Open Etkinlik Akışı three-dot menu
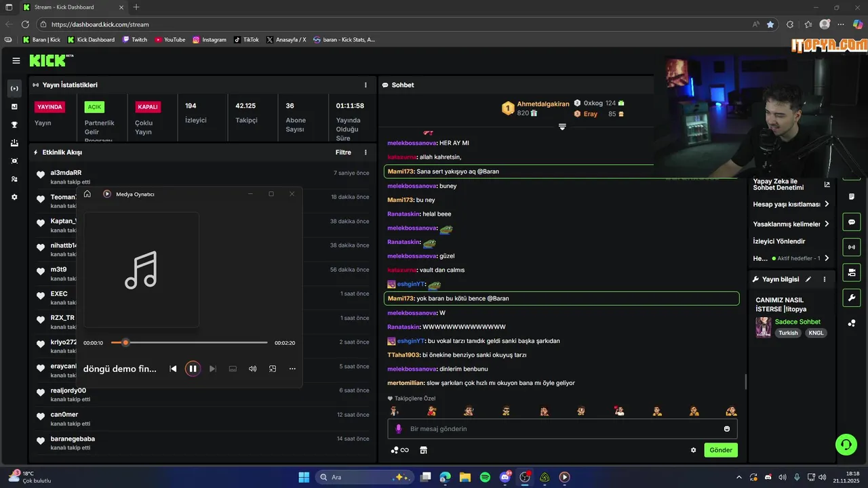Image resolution: width=868 pixels, height=488 pixels. 366,152
